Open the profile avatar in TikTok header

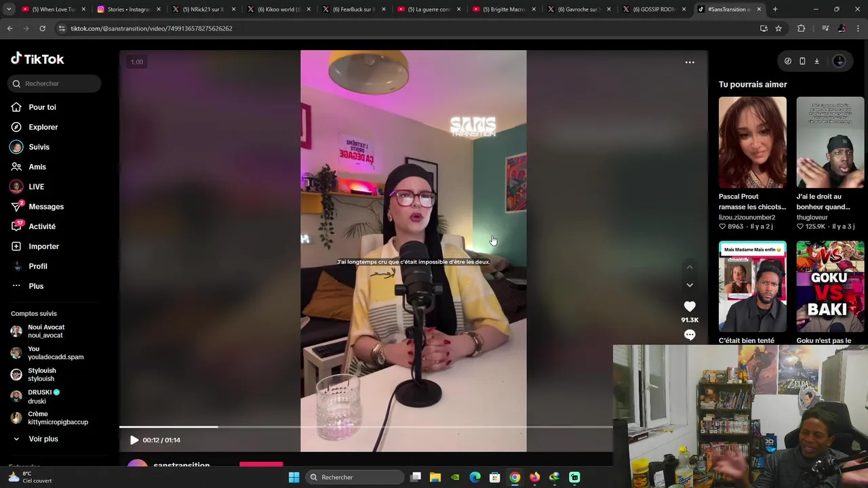click(839, 61)
